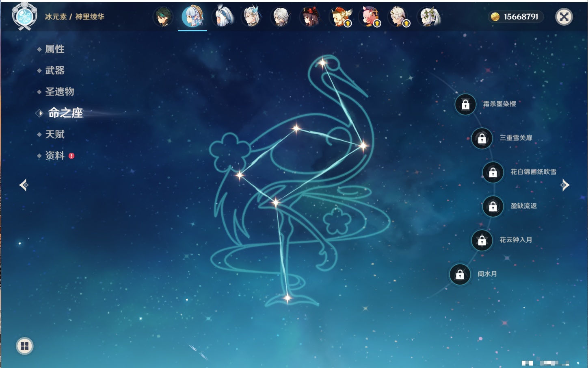Viewport: 588px width, 368px height.
Task: Open the grid menu button at bottom left
Action: click(x=25, y=346)
